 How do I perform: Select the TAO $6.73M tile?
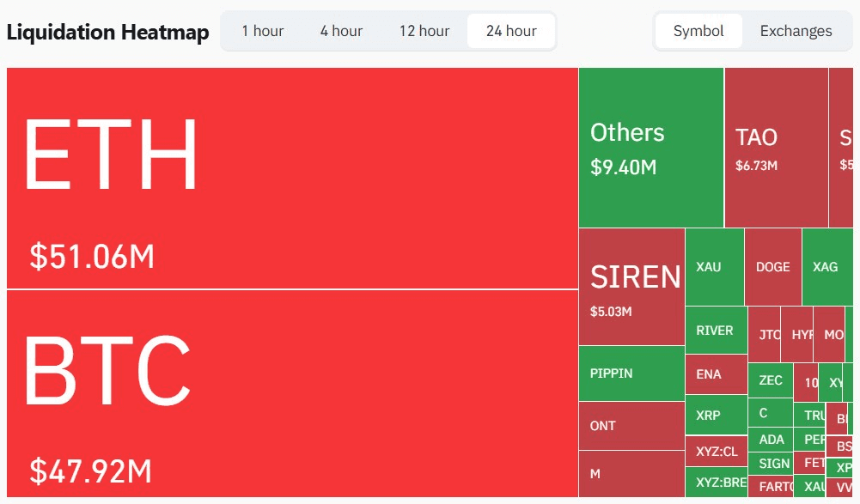(x=776, y=148)
